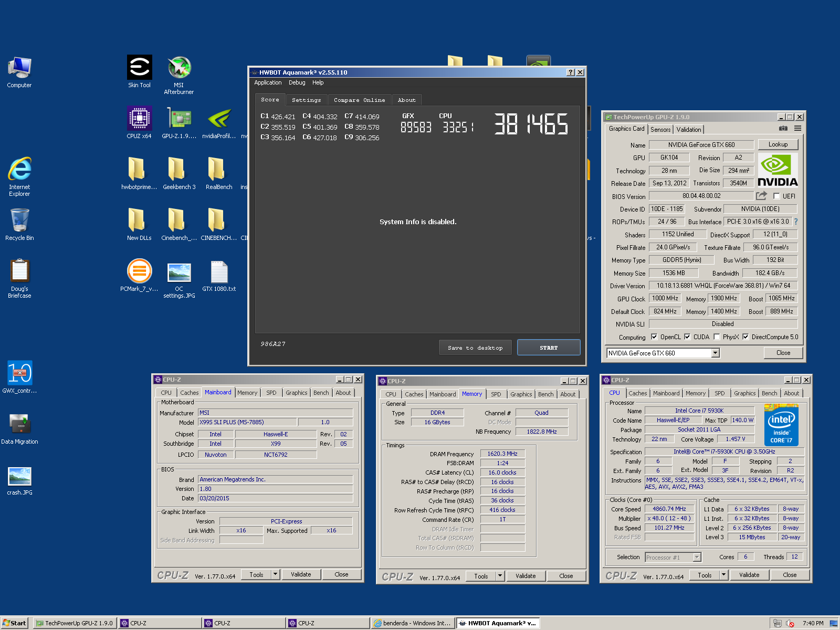
Task: Open Aquamark Help menu
Action: (x=318, y=82)
